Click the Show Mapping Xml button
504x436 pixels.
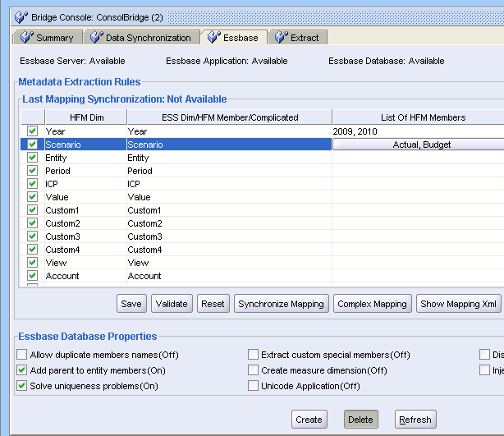458,304
